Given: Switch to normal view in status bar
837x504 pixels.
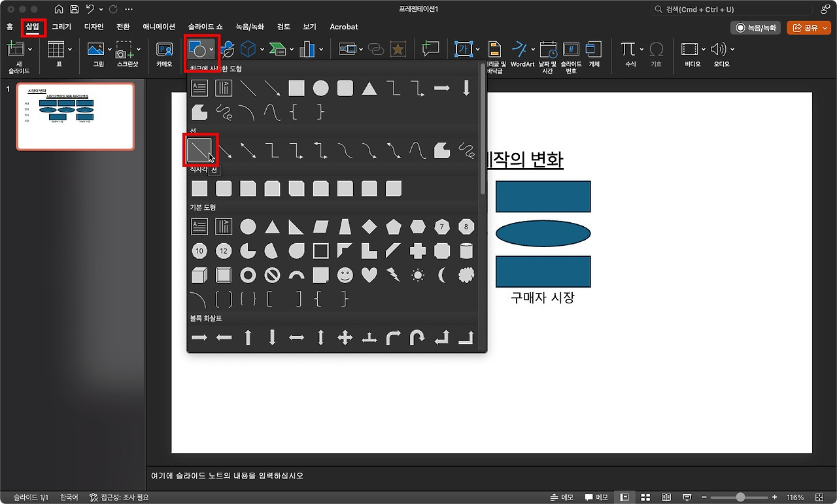Looking at the screenshot, I should 624,497.
